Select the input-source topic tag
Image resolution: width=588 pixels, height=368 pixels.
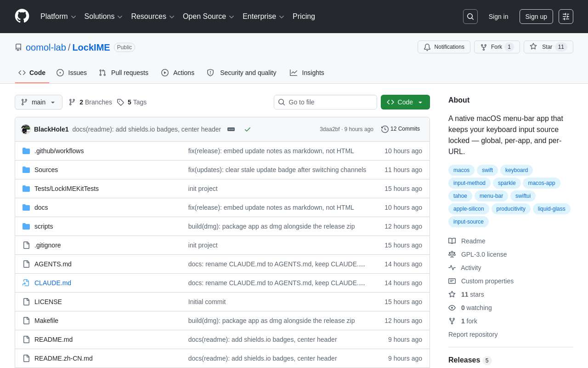tap(469, 222)
